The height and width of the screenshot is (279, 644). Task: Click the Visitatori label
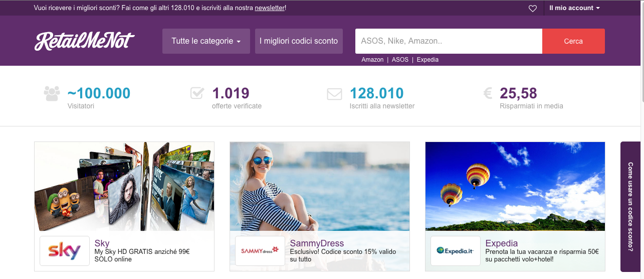pyautogui.click(x=81, y=106)
